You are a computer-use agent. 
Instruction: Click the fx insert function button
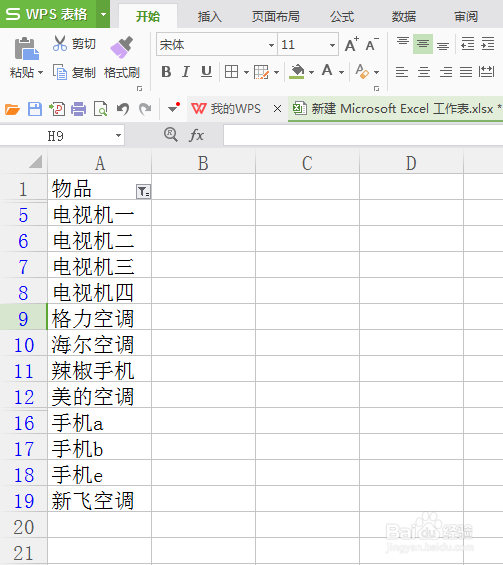pos(196,135)
